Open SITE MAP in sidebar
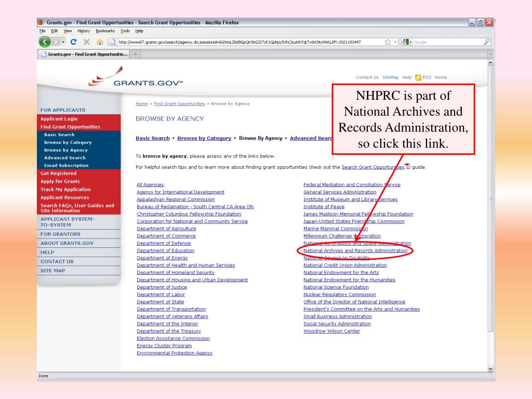532x399 pixels. [x=52, y=271]
